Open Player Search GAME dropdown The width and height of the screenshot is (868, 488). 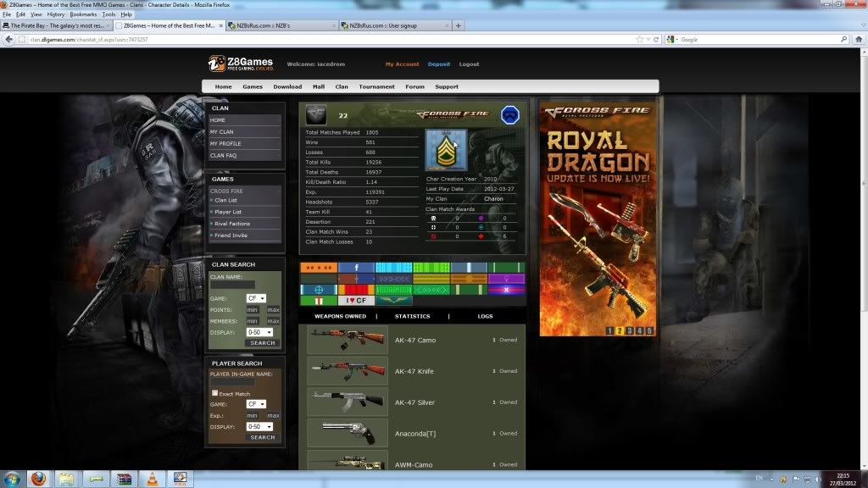coord(256,404)
